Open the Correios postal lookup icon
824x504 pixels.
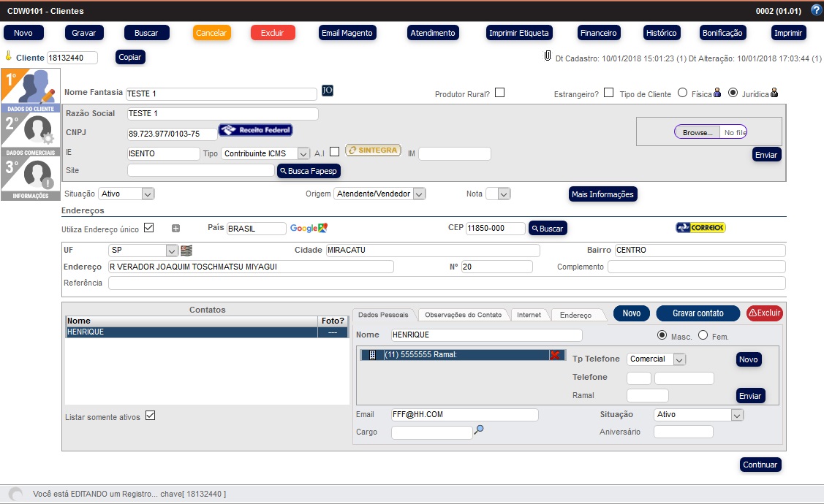point(700,228)
